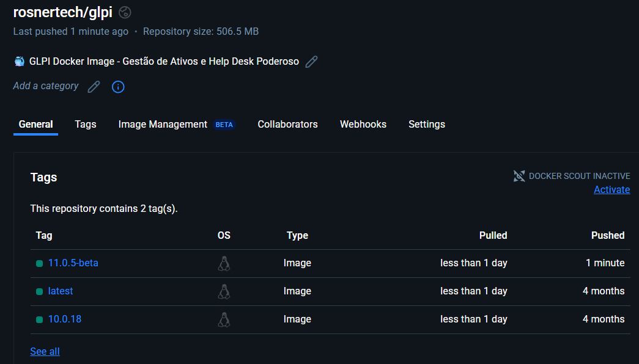639x364 pixels.
Task: Click the public visibility globe icon beside rosnertech/glpi
Action: click(125, 13)
